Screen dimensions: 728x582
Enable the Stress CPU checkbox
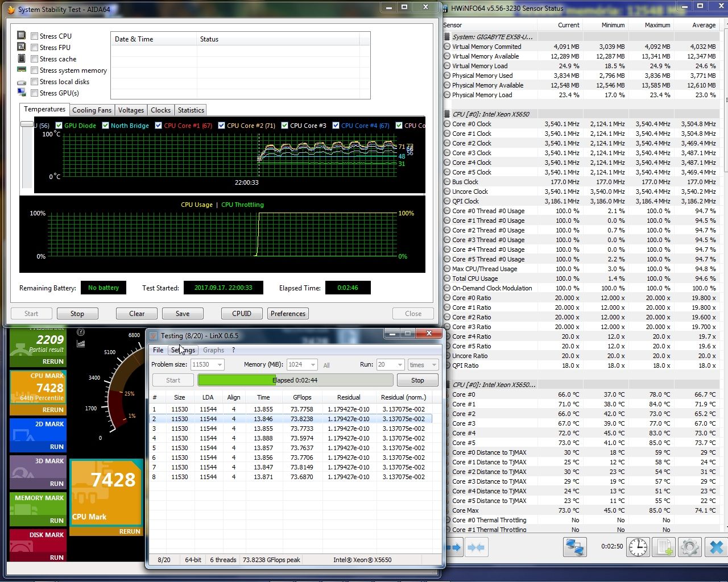point(35,36)
